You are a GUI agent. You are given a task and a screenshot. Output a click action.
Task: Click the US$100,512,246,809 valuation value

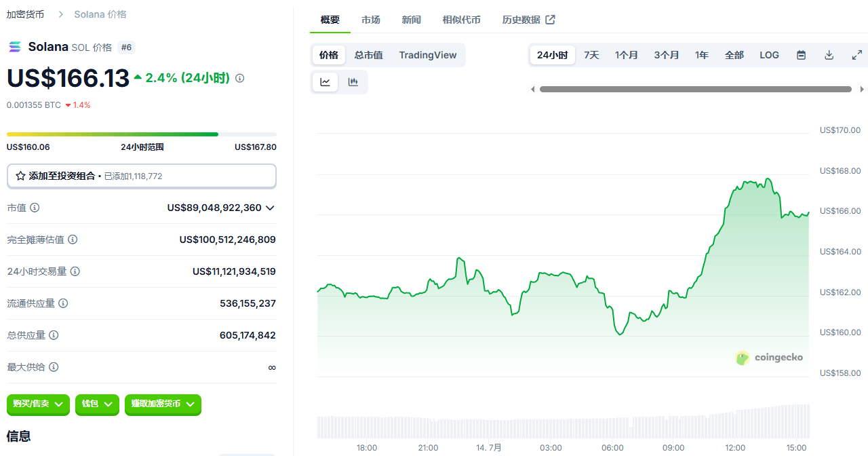(228, 240)
